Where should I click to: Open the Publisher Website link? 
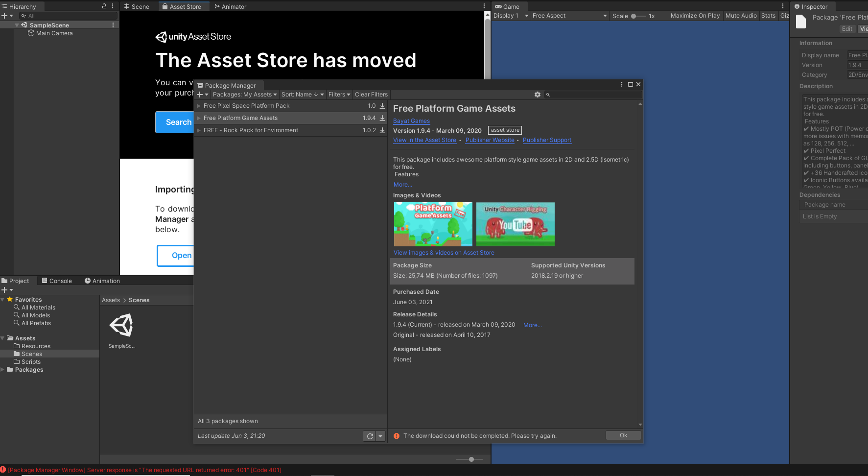[x=490, y=140]
